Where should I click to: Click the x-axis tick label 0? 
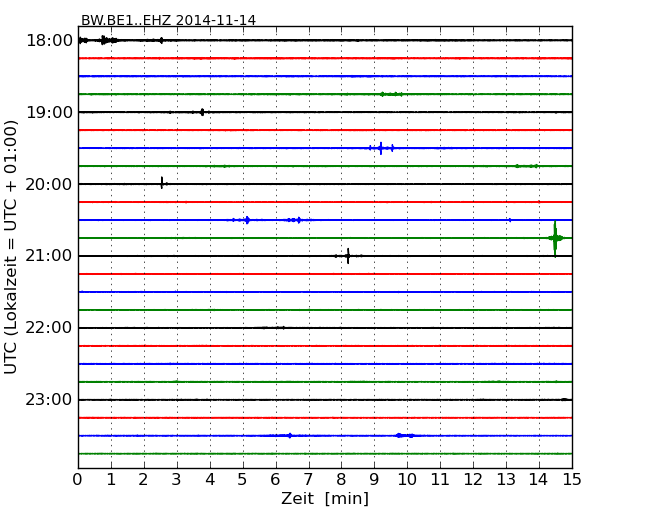click(x=78, y=479)
